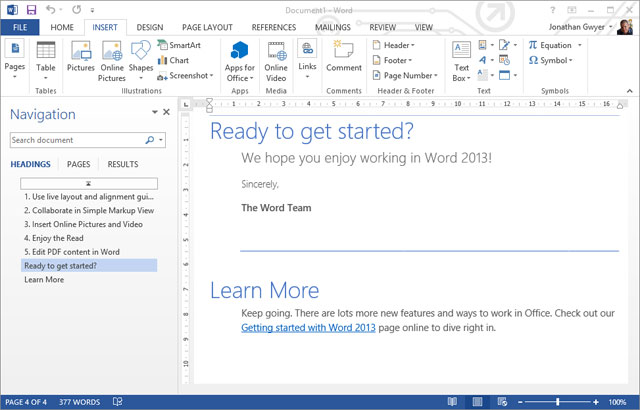Insert an Online Video
The height and width of the screenshot is (410, 640).
(x=276, y=60)
